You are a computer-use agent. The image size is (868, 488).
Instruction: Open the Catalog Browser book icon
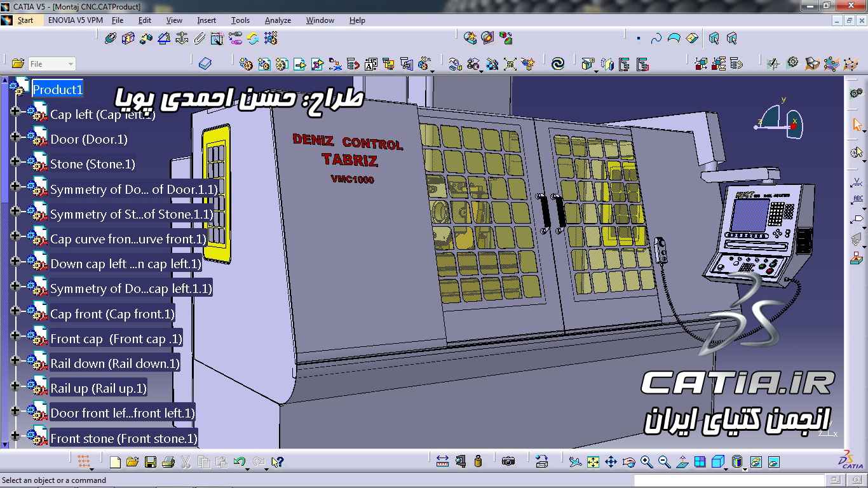pos(205,64)
